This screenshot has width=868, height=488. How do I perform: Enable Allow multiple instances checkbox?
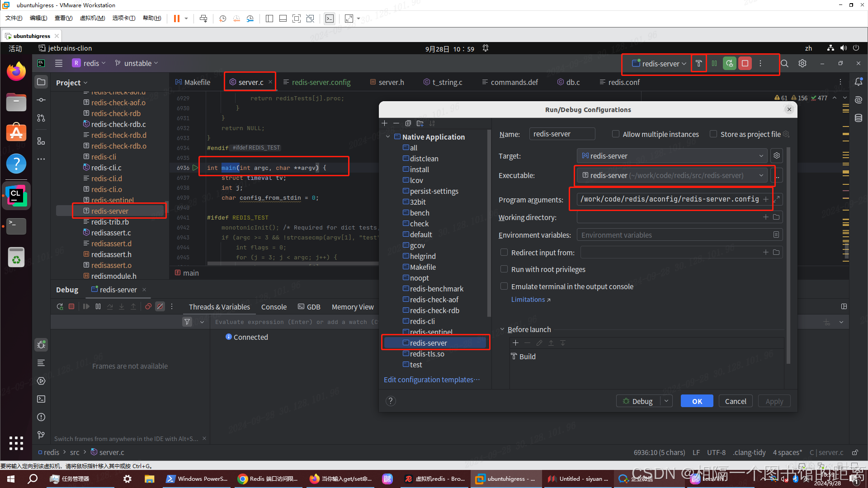(616, 134)
